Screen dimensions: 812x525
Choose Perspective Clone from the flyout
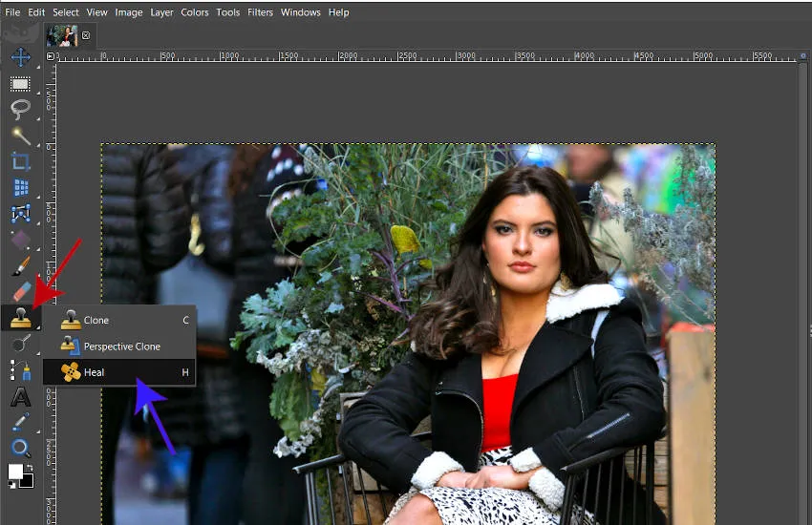[x=121, y=346]
